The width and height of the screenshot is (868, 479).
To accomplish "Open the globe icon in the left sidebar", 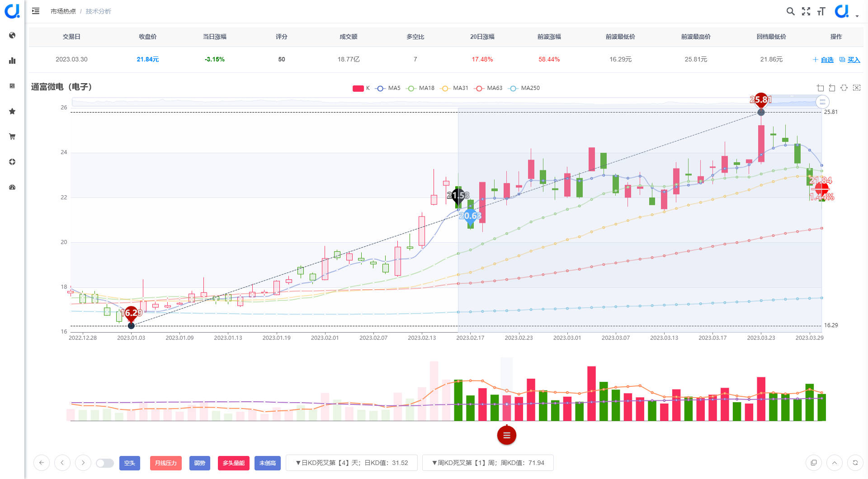I will 12,35.
